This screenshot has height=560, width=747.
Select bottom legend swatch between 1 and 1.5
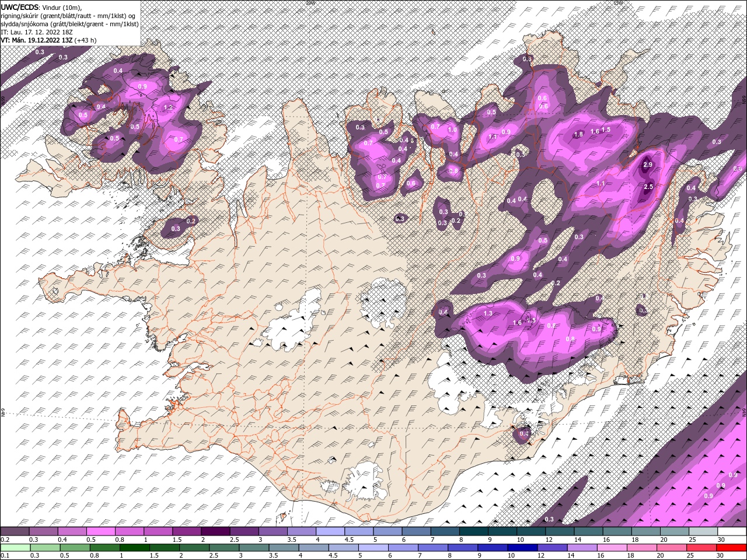135,547
